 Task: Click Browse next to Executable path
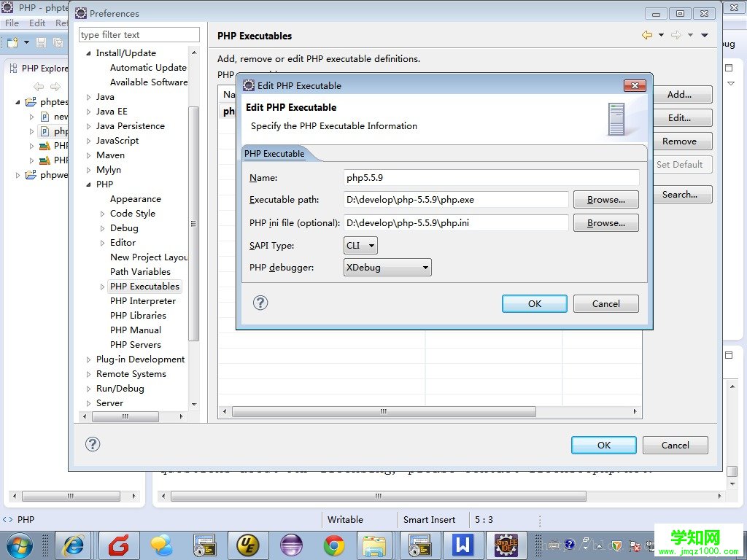(x=606, y=200)
